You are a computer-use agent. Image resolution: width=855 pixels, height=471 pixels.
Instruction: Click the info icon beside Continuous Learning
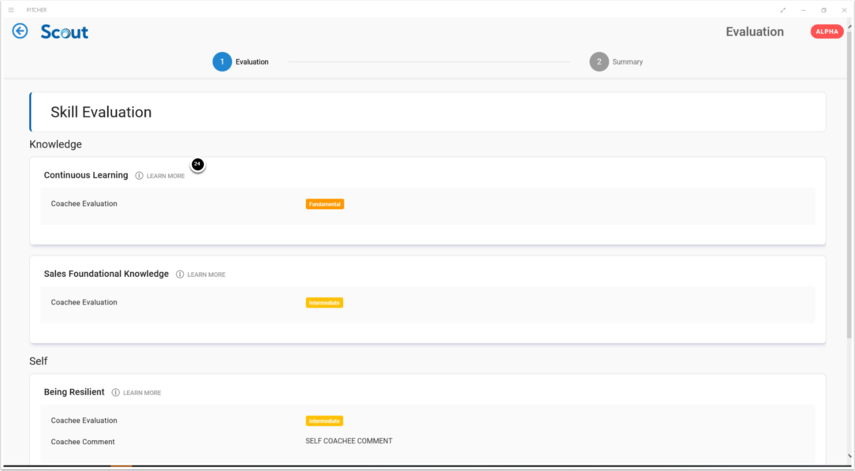[x=139, y=176]
